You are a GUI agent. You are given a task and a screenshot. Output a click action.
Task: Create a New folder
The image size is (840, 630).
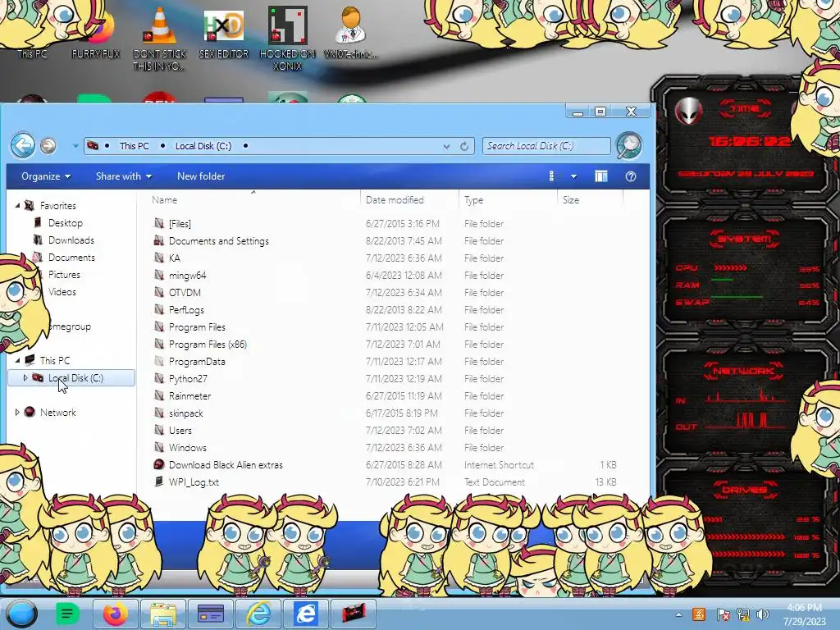[201, 176]
